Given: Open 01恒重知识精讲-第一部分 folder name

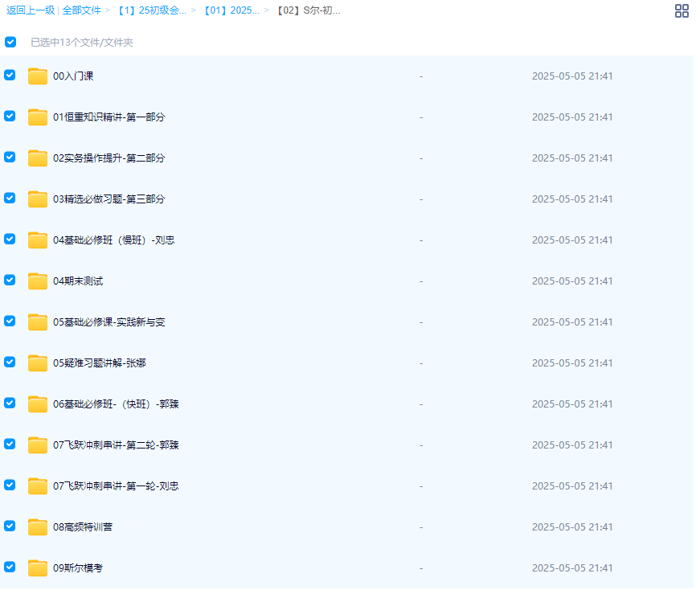Looking at the screenshot, I should pos(110,118).
